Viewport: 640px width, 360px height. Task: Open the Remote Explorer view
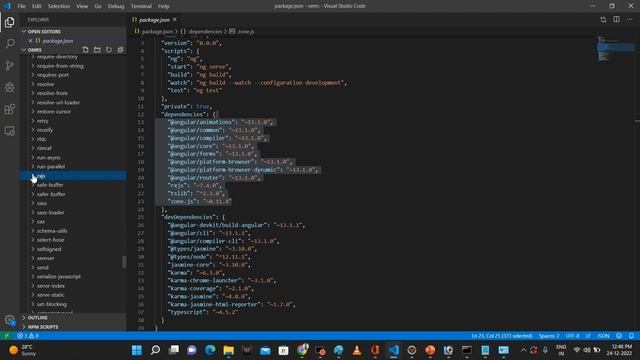pos(9,131)
